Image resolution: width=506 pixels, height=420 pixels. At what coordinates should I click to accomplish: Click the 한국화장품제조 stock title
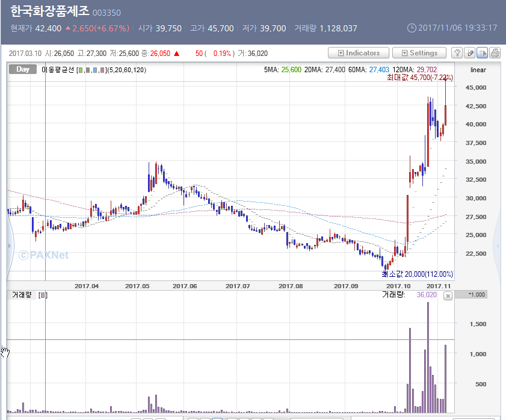[x=49, y=11]
